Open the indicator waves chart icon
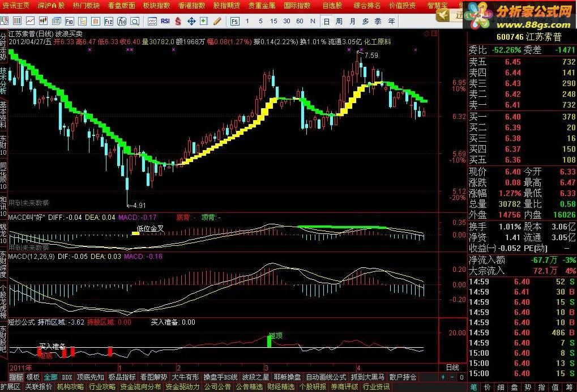577x392 pixels. [152, 21]
